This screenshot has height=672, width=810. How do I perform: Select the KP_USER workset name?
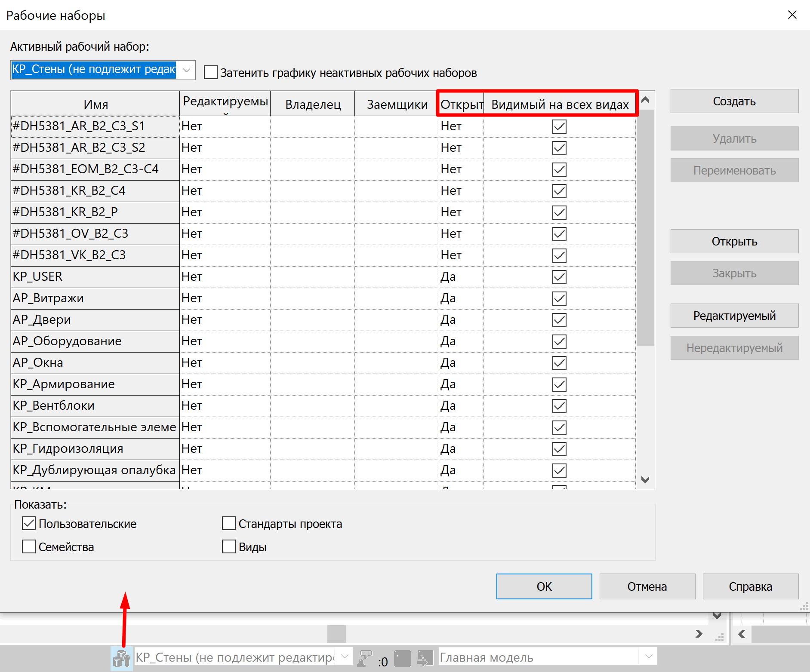coord(95,277)
